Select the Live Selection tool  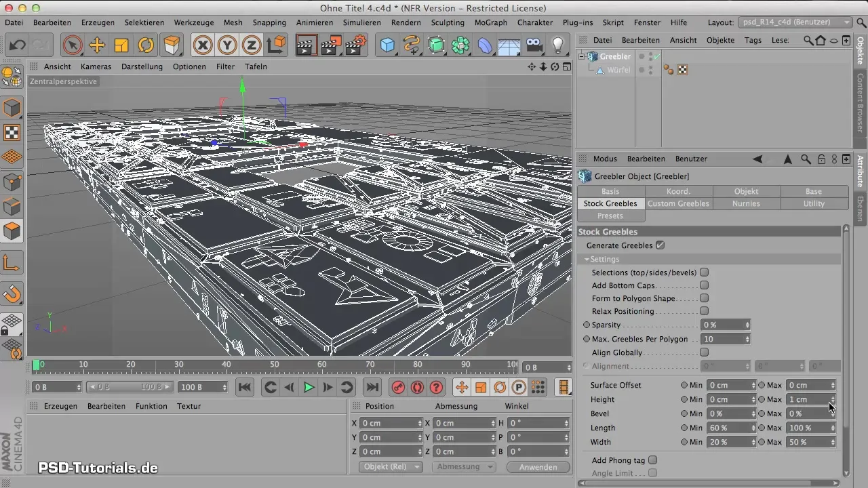pos(72,45)
